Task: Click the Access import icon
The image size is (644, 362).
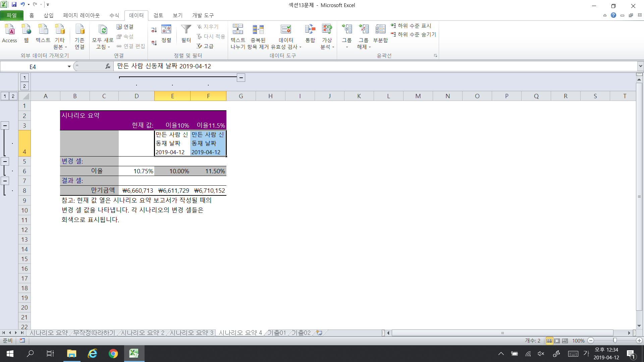Action: [9, 30]
